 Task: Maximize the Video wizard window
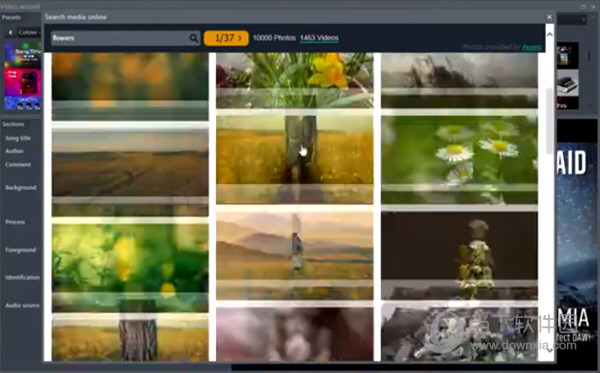pyautogui.click(x=583, y=7)
